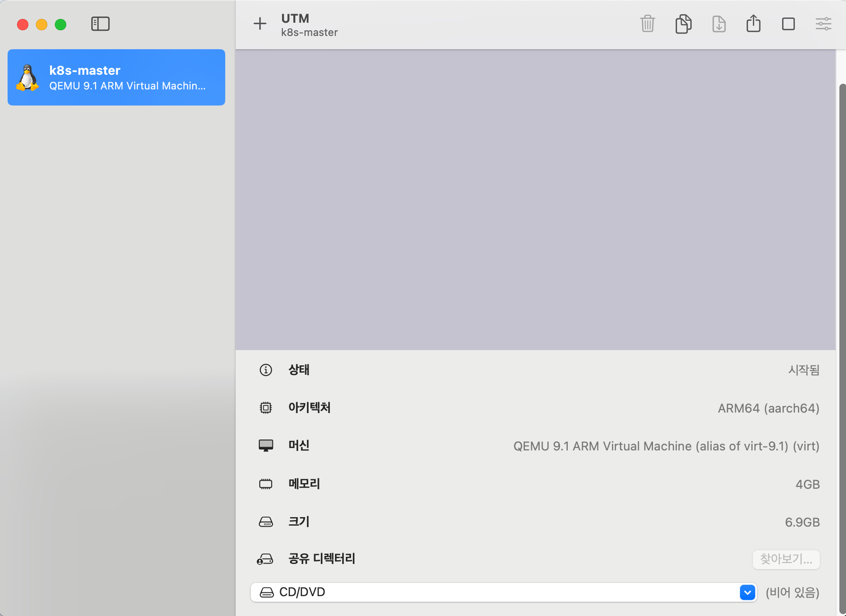Click the blue CD/DVD dropdown arrow
This screenshot has height=616, width=846.
click(x=748, y=592)
